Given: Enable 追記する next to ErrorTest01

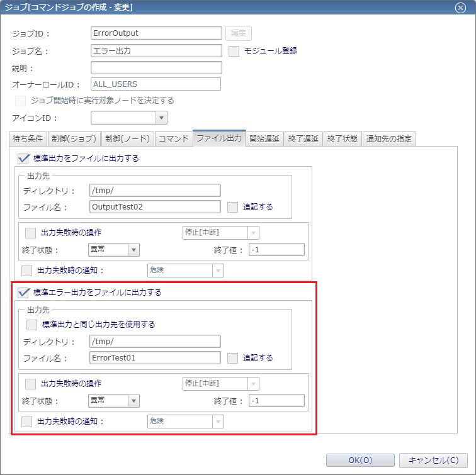Looking at the screenshot, I should [x=232, y=358].
